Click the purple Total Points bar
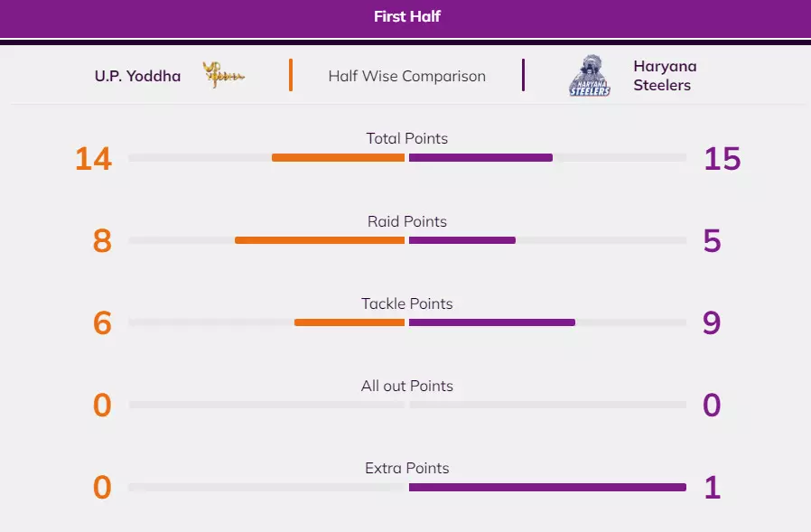The width and height of the screenshot is (811, 532). [480, 157]
